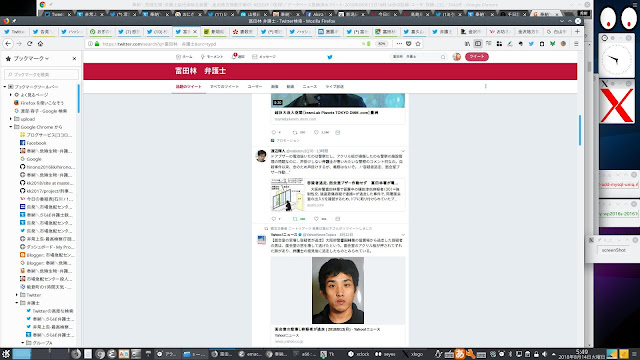Expand the upload bookmarks folder
The height and width of the screenshot is (360, 640).
point(11,119)
